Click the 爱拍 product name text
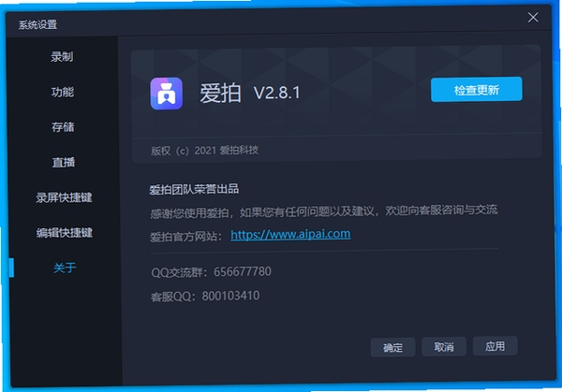This screenshot has height=392, width=562. [220, 94]
